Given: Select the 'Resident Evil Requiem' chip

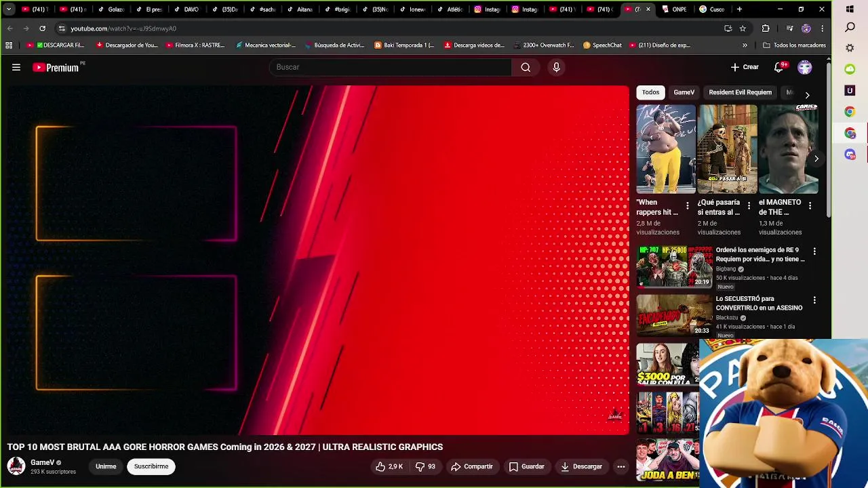Looking at the screenshot, I should point(740,92).
